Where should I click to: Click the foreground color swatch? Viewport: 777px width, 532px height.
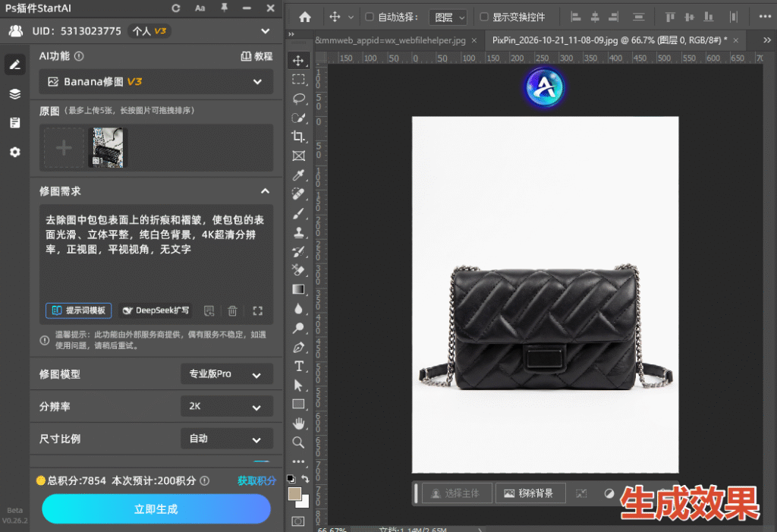(295, 494)
